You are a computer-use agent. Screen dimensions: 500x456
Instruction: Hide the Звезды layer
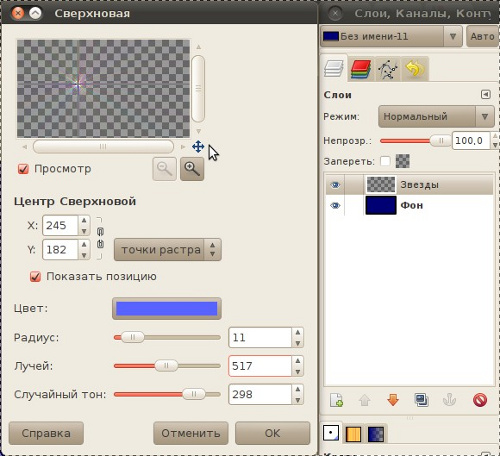[335, 185]
